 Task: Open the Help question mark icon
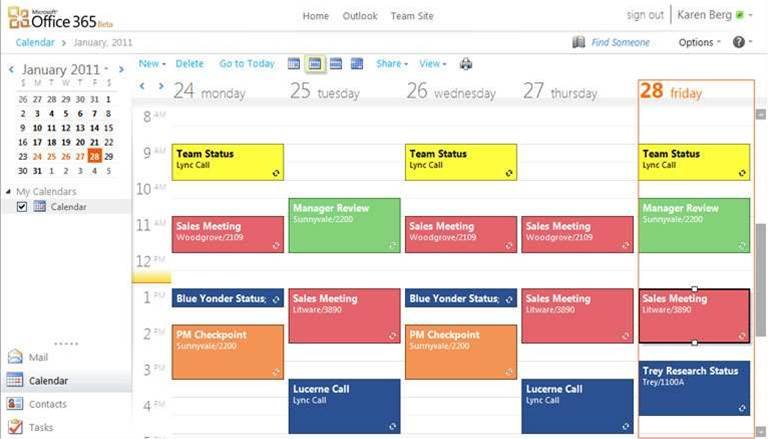click(x=739, y=42)
